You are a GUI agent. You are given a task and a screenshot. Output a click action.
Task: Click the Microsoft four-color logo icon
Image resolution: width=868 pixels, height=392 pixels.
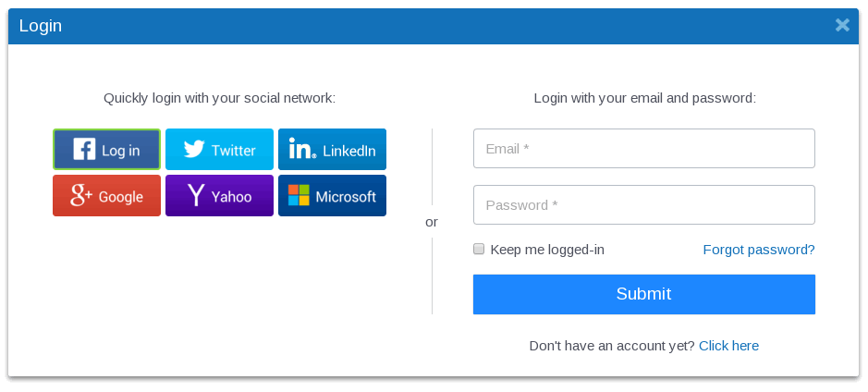click(299, 195)
